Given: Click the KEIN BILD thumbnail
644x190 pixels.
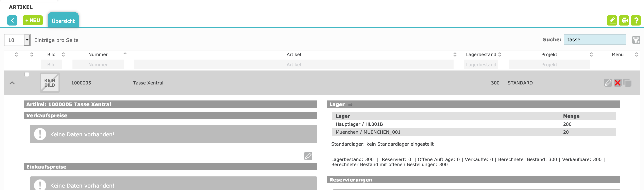Looking at the screenshot, I should tap(50, 83).
